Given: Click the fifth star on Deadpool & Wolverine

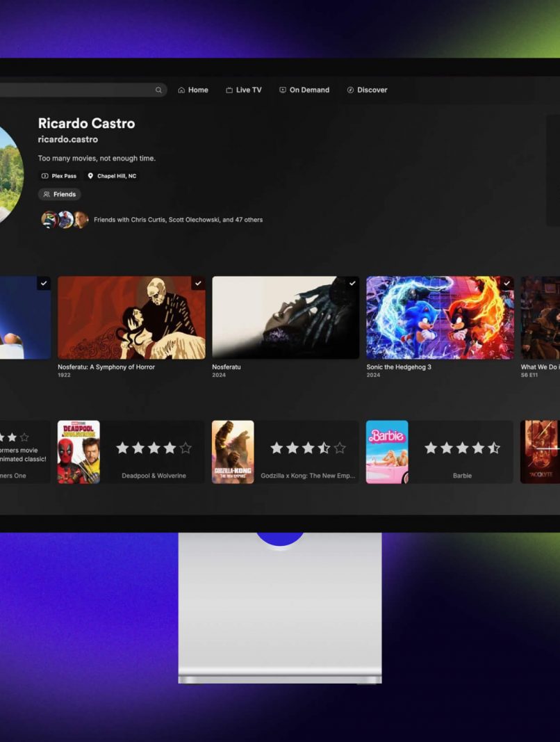Looking at the screenshot, I should pyautogui.click(x=186, y=449).
